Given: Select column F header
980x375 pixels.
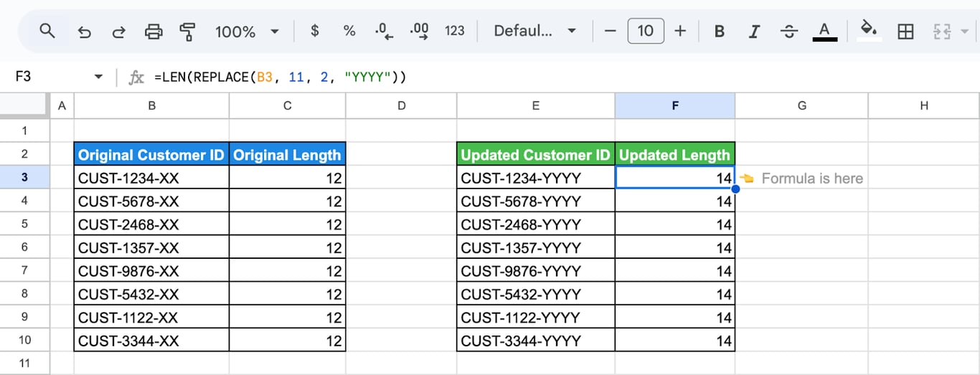Looking at the screenshot, I should pos(675,105).
